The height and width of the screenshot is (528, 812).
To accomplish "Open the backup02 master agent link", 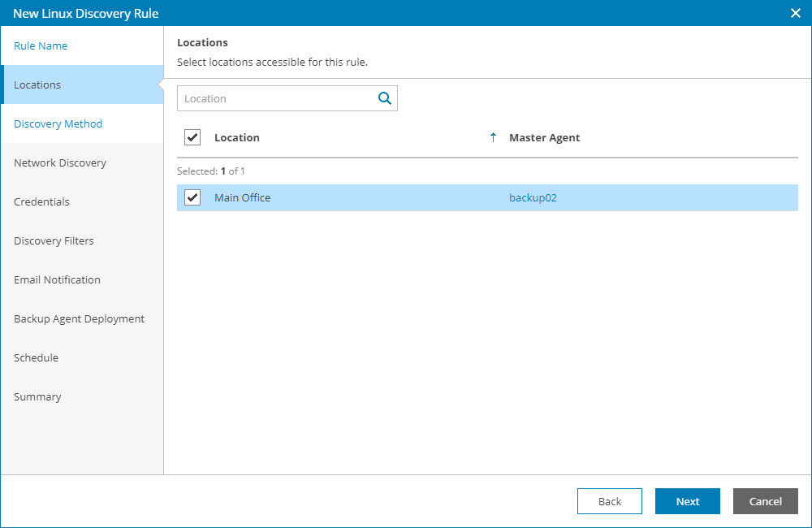I will pos(533,197).
